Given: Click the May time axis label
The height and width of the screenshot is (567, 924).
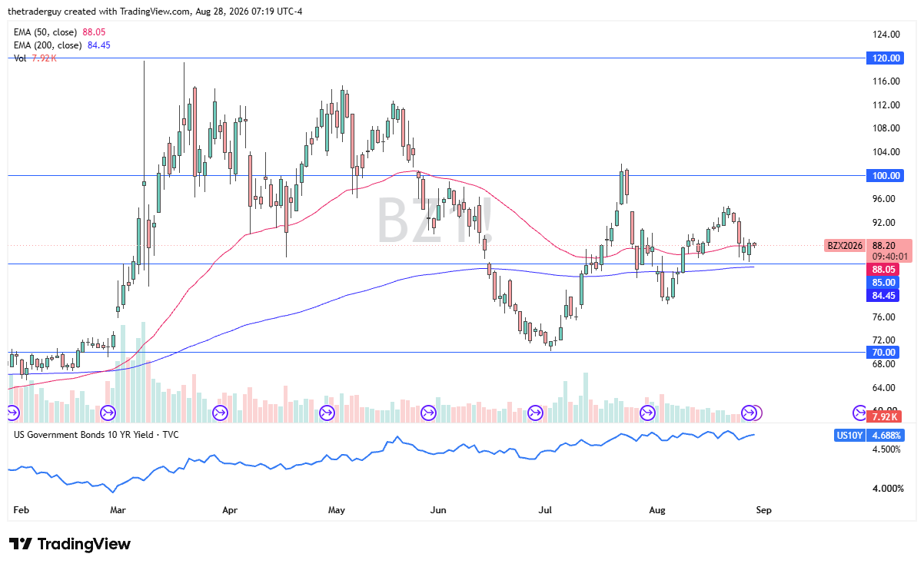Looking at the screenshot, I should (337, 510).
